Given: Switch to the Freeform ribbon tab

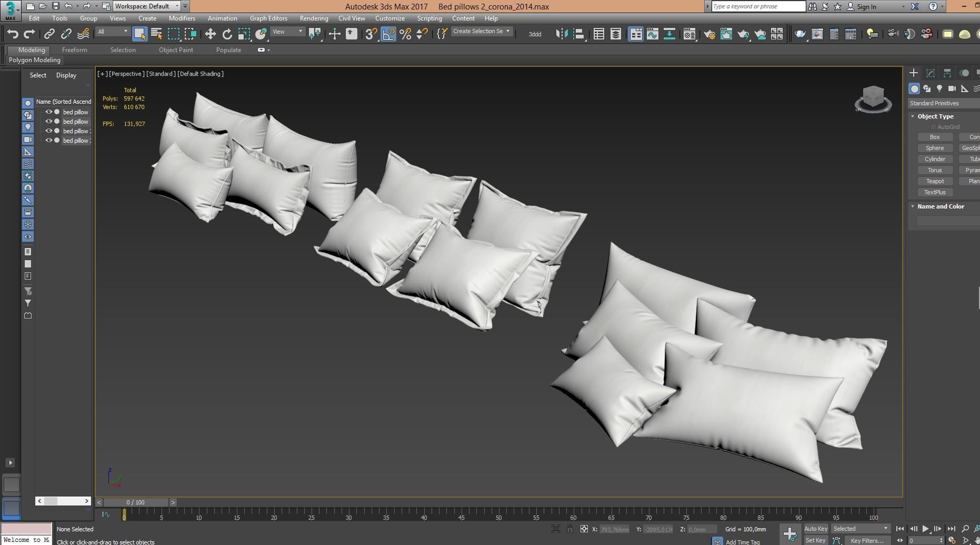Looking at the screenshot, I should (x=74, y=50).
